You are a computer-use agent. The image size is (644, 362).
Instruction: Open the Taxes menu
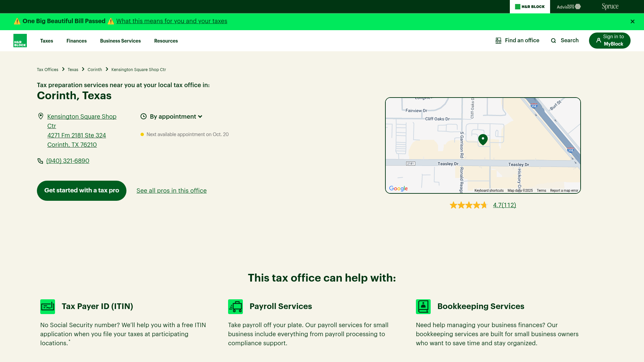click(x=47, y=41)
